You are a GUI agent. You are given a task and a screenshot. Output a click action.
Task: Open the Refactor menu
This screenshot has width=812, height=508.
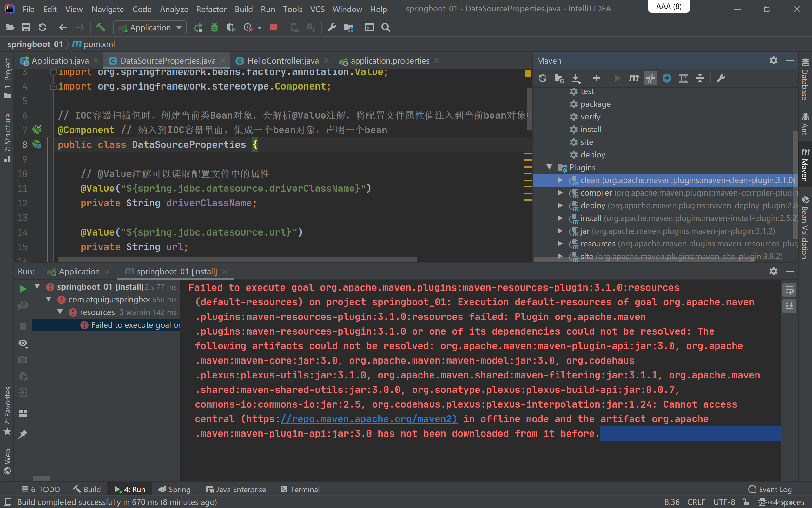click(x=211, y=9)
